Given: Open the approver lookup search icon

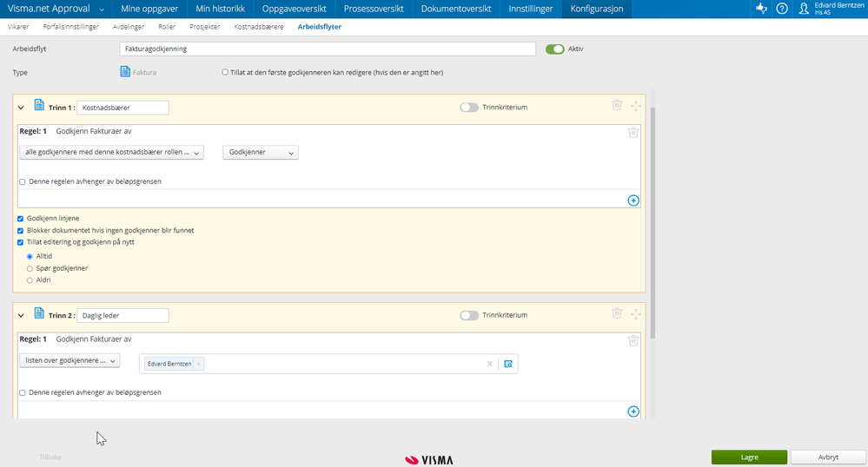Looking at the screenshot, I should tap(508, 364).
